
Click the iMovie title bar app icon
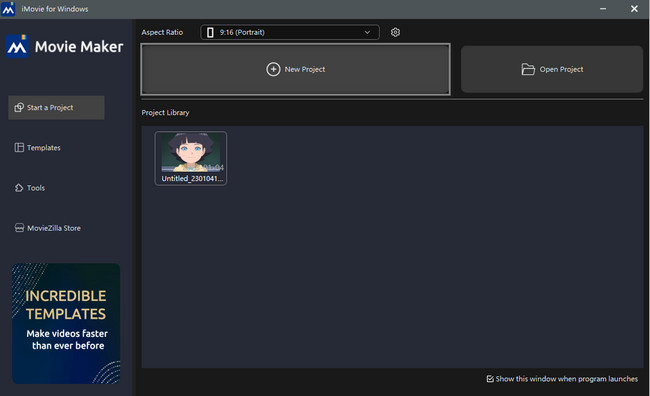pyautogui.click(x=8, y=9)
